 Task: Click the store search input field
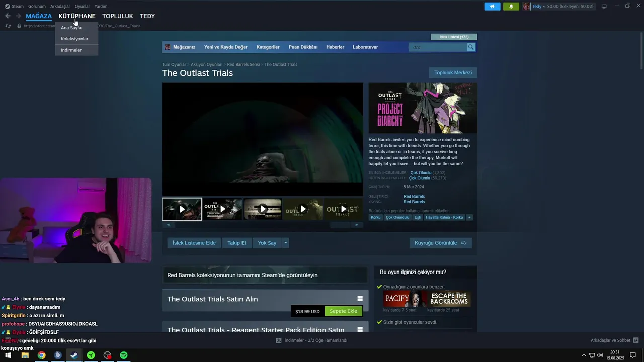click(x=438, y=47)
